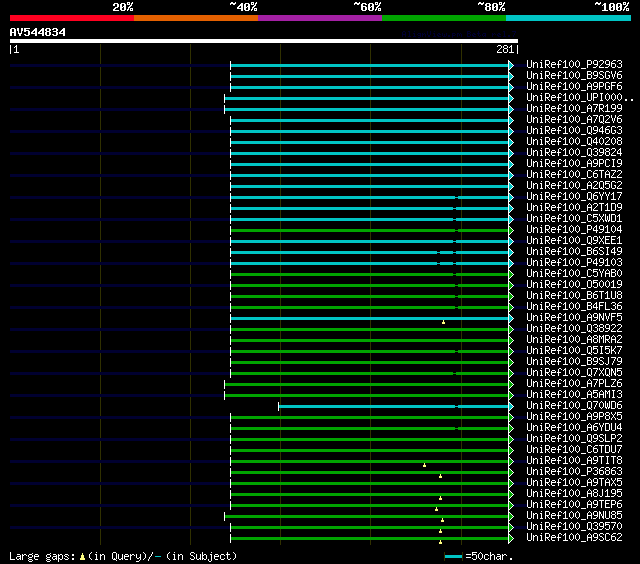Click the cyan =50char. scale bar
This screenshot has width=640, height=564.
453,556
